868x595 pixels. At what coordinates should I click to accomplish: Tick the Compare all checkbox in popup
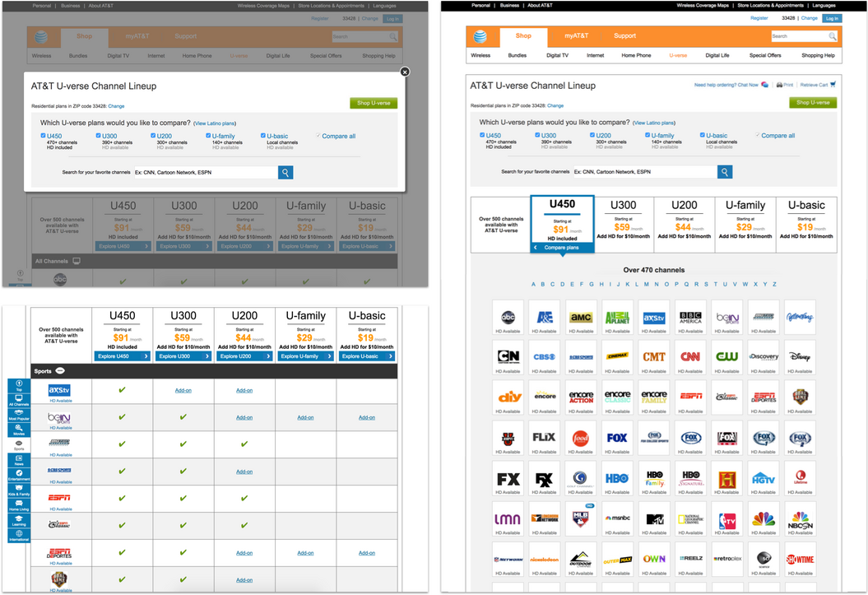pyautogui.click(x=318, y=136)
